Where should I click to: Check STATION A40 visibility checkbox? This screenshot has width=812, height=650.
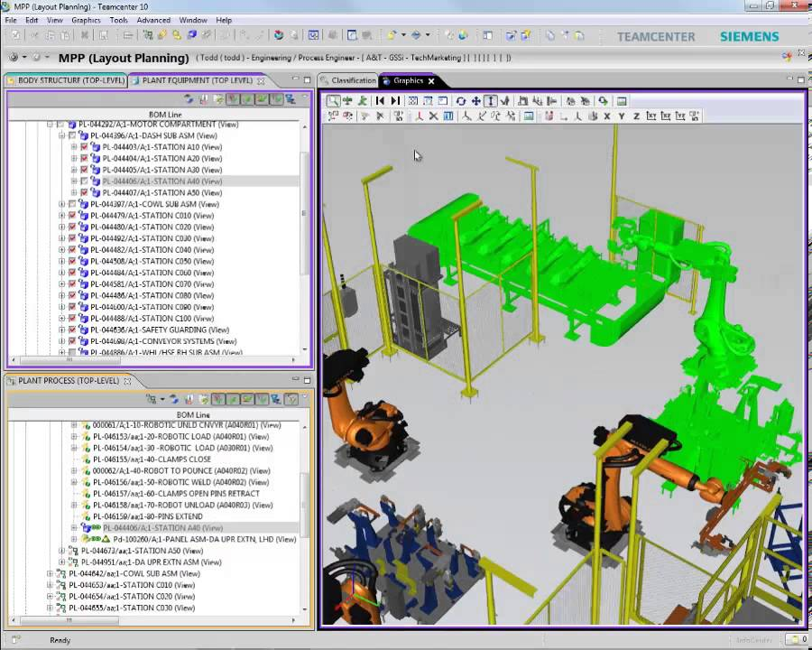pyautogui.click(x=84, y=181)
